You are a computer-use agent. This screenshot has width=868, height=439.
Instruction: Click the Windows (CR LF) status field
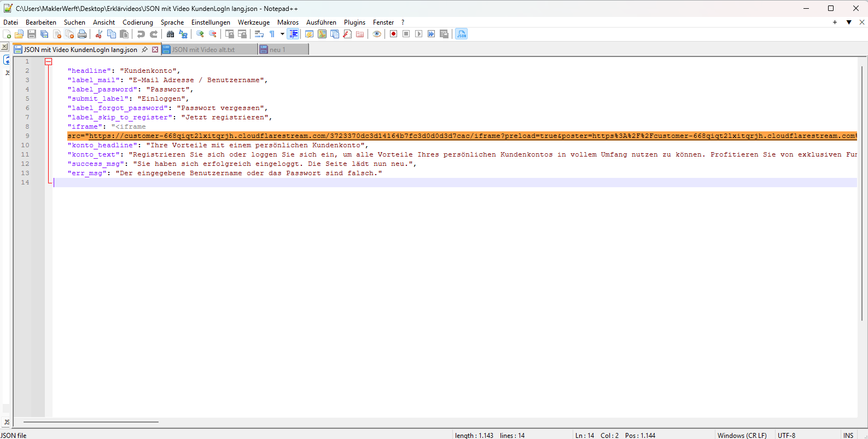[742, 435]
